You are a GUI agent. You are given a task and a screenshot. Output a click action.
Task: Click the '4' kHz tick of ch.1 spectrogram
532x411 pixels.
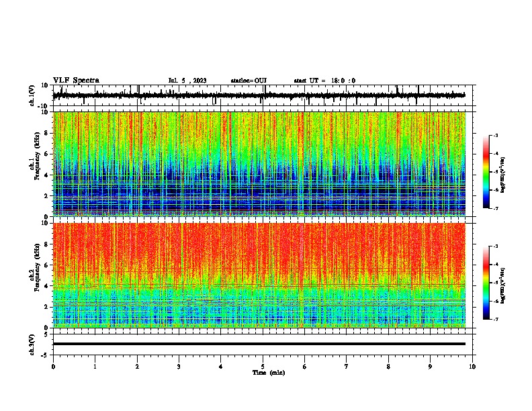click(46, 175)
